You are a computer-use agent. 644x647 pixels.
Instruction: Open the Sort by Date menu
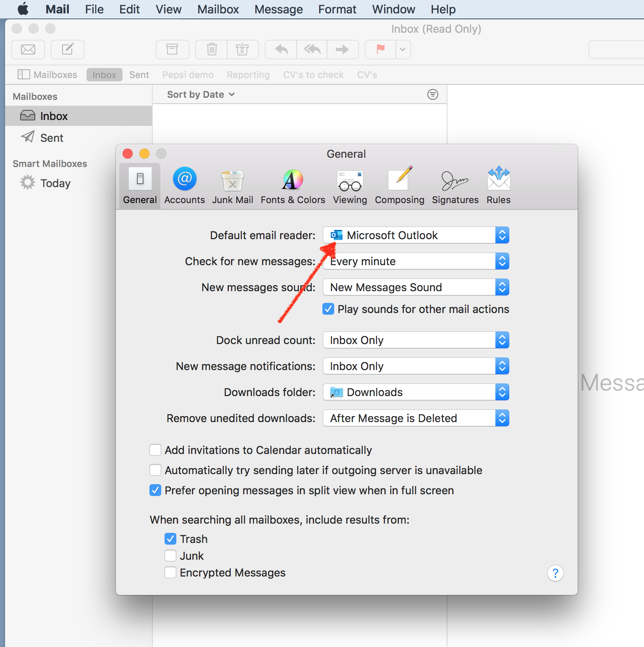201,94
